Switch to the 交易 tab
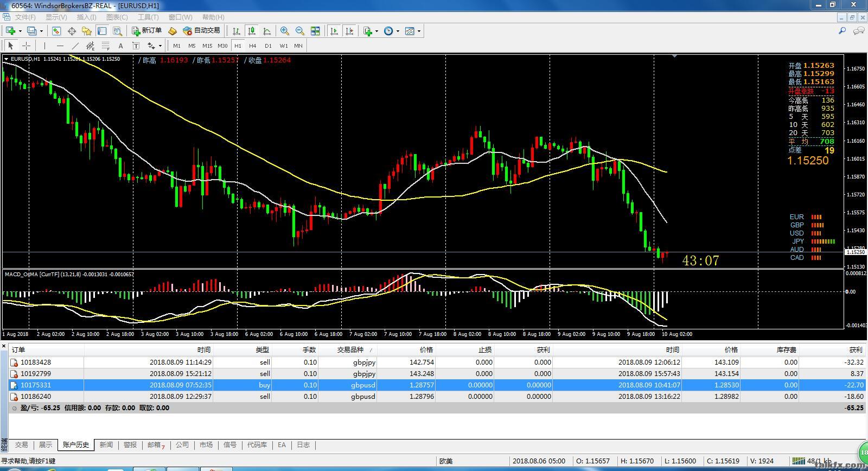Screen dimensions: 868x471 (21, 445)
